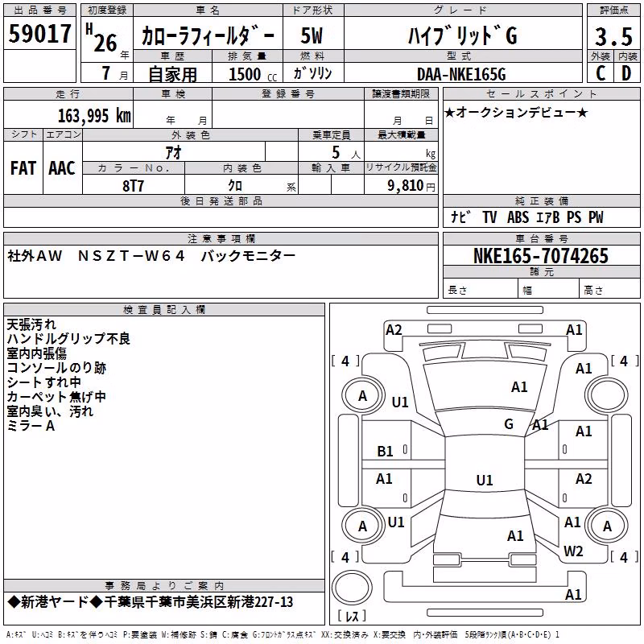Select the displacement 1500 cc
This screenshot has height=644, width=644.
(253, 74)
